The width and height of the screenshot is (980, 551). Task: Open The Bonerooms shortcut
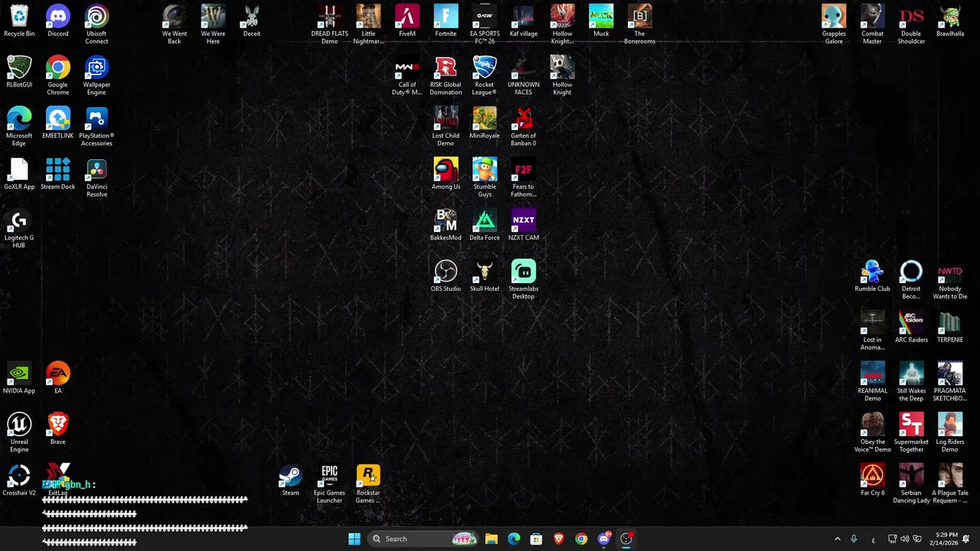[x=640, y=24]
